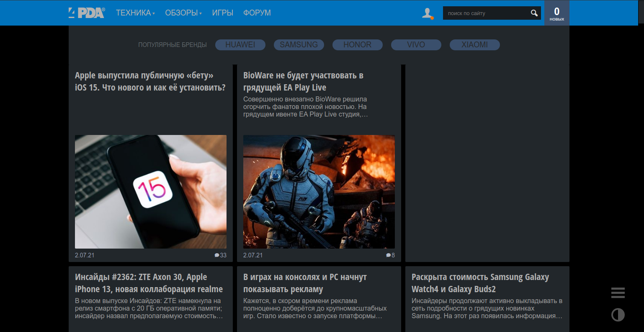Click the 4PDA logo
The image size is (644, 332).
tap(87, 13)
